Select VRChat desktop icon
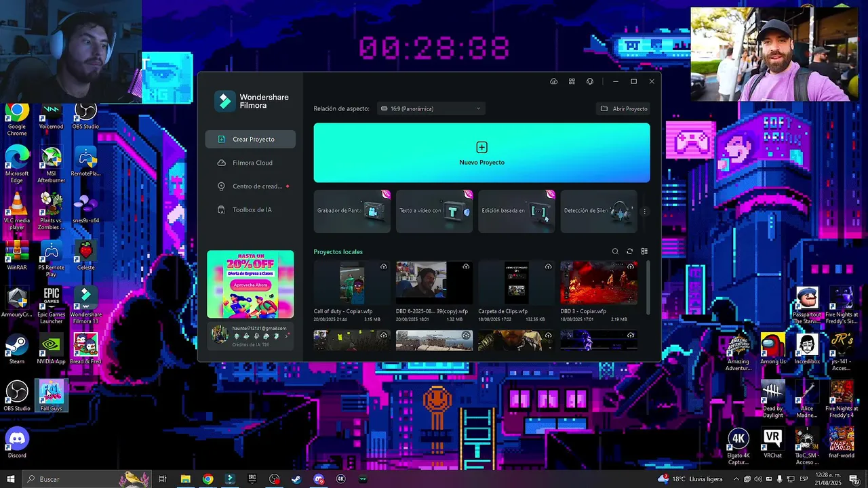The width and height of the screenshot is (868, 488). (772, 444)
